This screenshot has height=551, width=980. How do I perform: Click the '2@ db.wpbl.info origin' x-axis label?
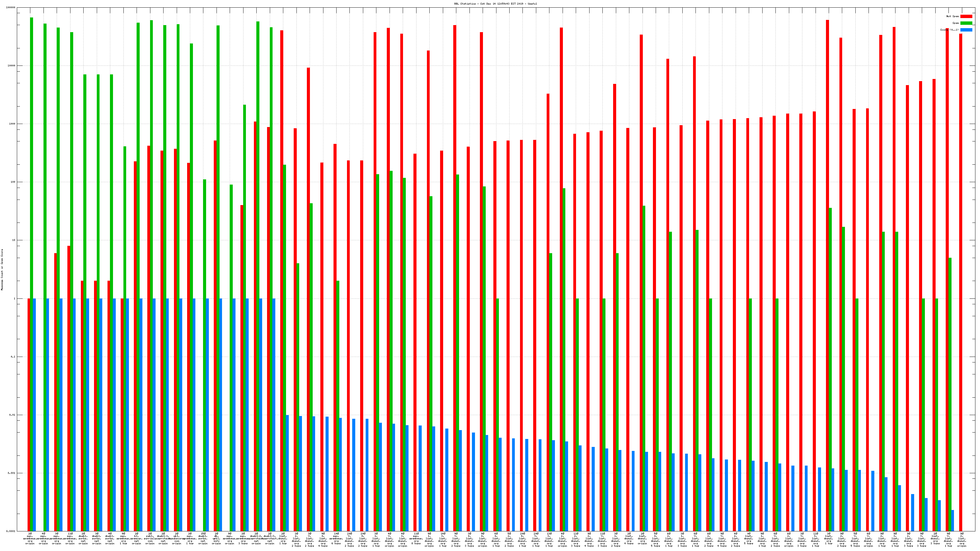point(217,538)
